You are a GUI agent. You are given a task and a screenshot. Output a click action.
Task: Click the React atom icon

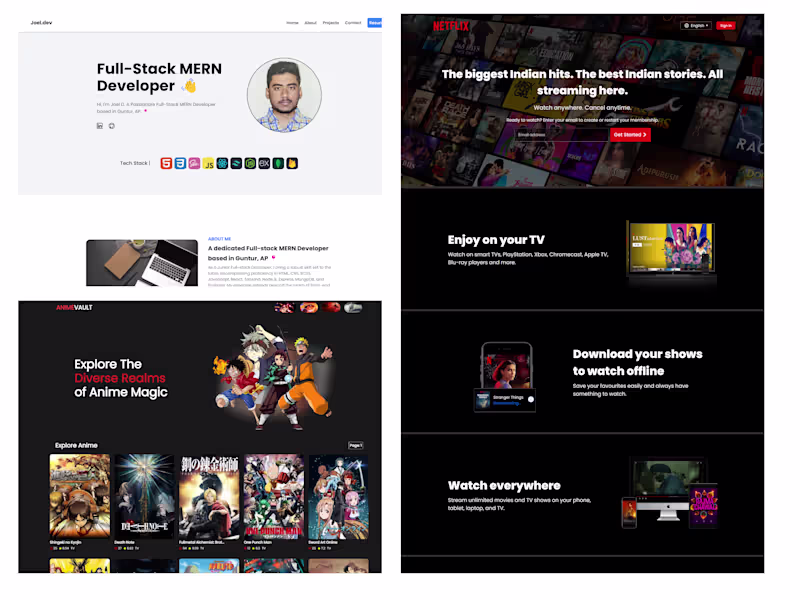(222, 163)
